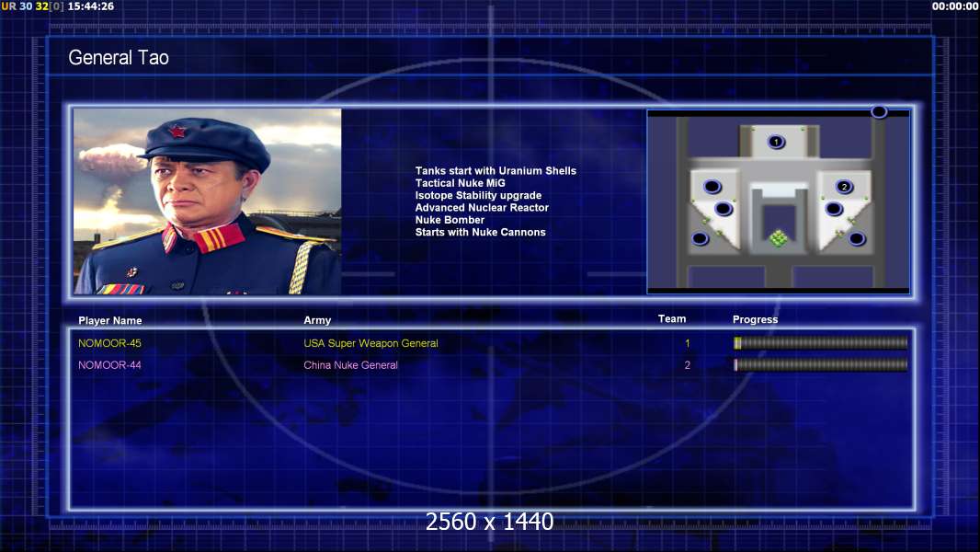This screenshot has width=980, height=552.
Task: Click 'Tactical Nuke MiG' line
Action: (x=460, y=183)
